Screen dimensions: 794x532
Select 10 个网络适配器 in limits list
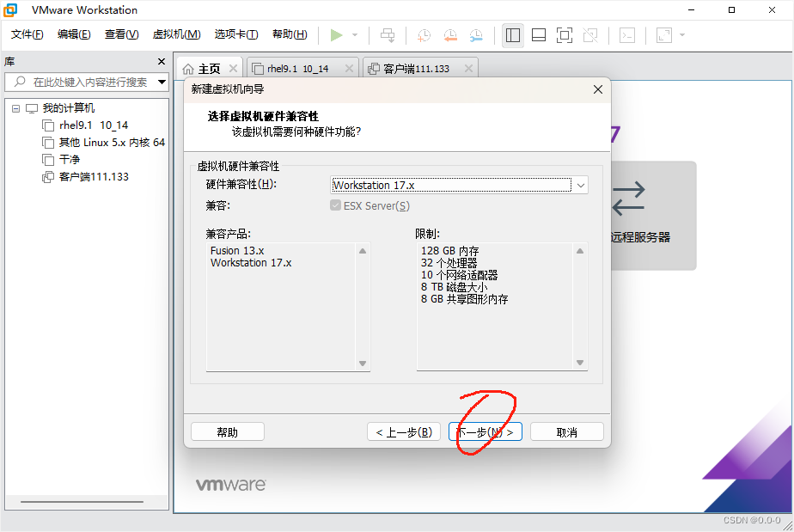coord(459,275)
